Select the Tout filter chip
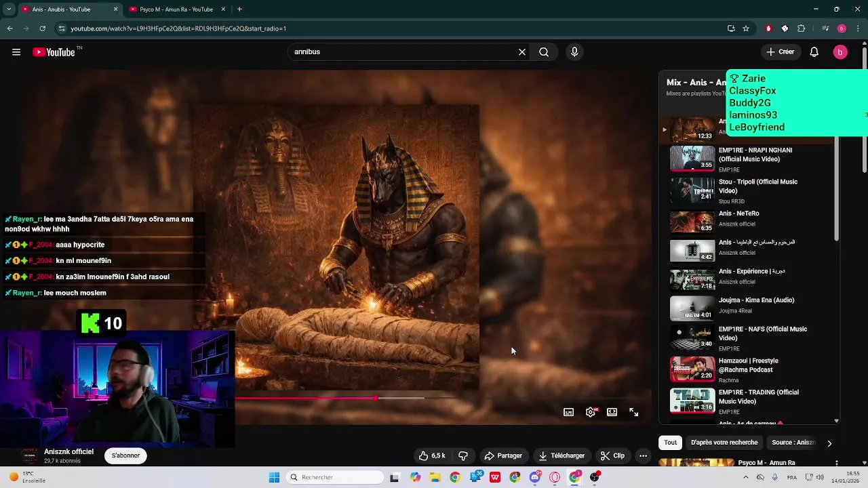868x488 pixels. pos(671,443)
